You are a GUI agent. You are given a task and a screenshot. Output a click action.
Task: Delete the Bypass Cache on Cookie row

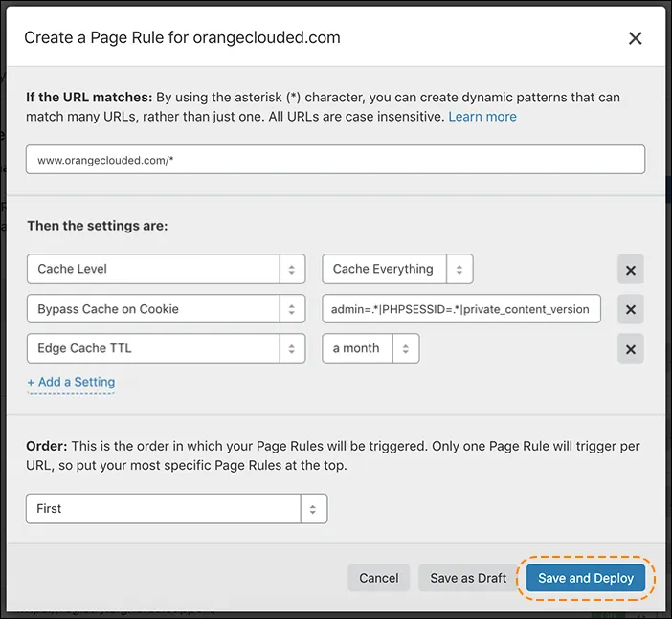(x=630, y=309)
